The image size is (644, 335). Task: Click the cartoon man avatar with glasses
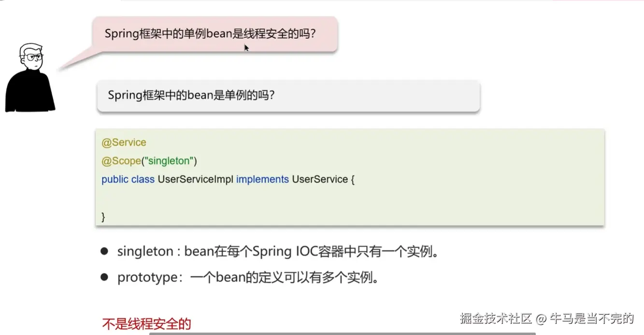click(30, 78)
